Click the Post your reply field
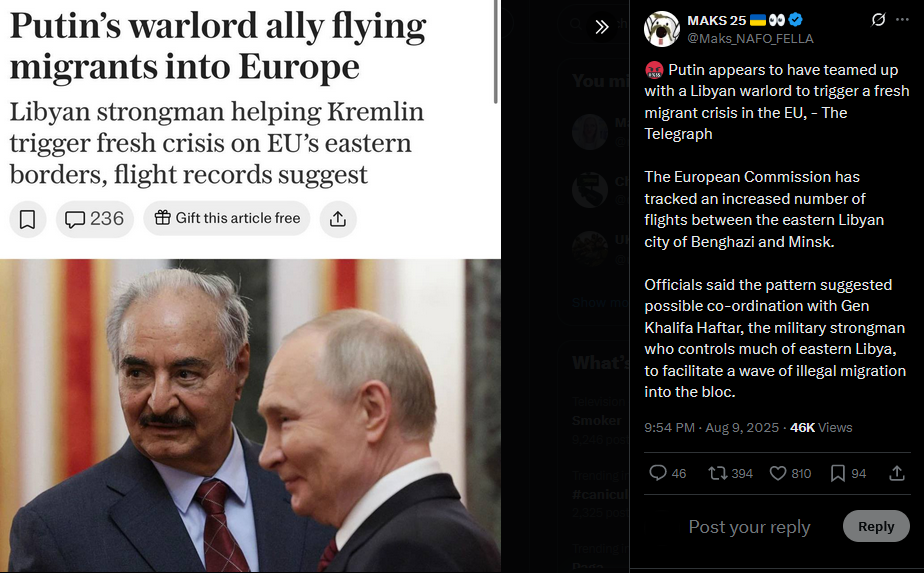This screenshot has width=924, height=573. (749, 526)
